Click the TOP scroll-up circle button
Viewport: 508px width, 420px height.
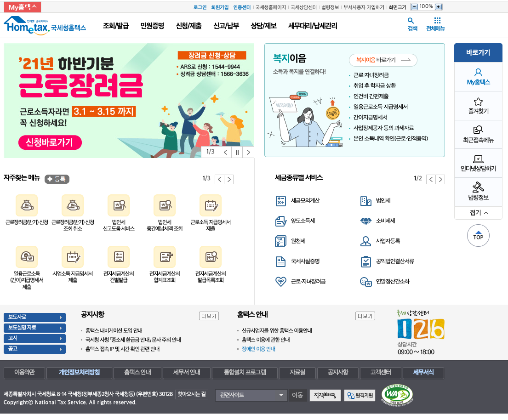pos(478,235)
